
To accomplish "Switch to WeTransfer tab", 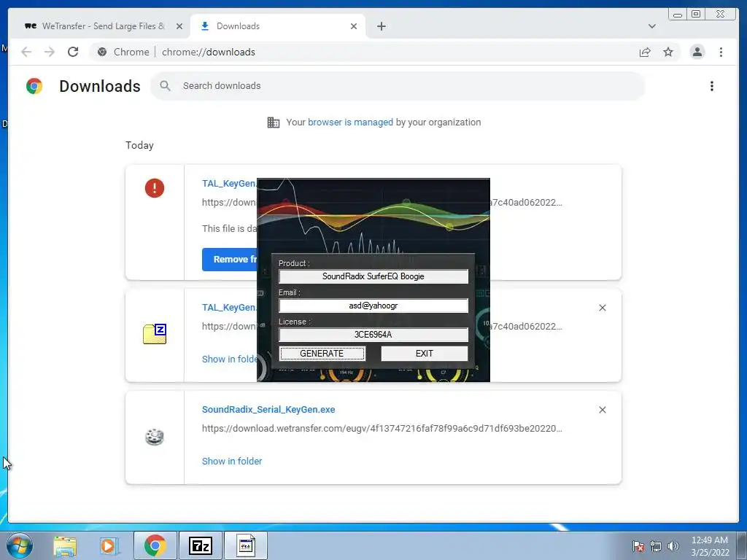I will [x=103, y=26].
